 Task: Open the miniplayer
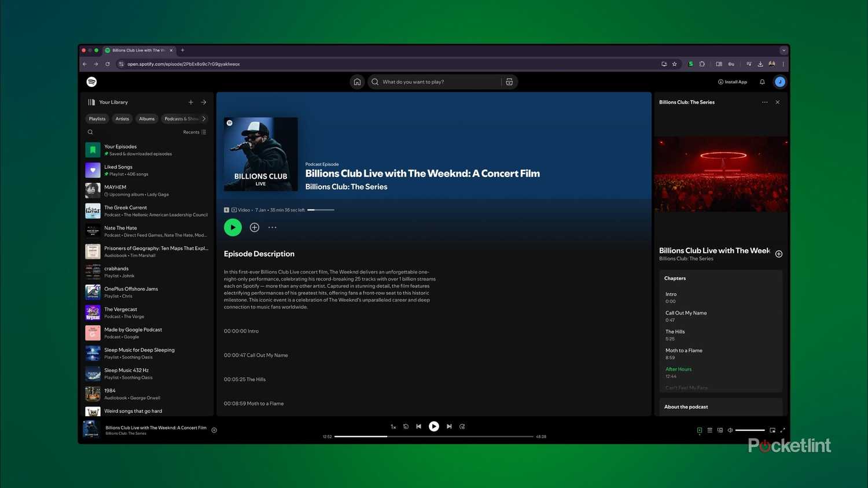click(x=773, y=430)
